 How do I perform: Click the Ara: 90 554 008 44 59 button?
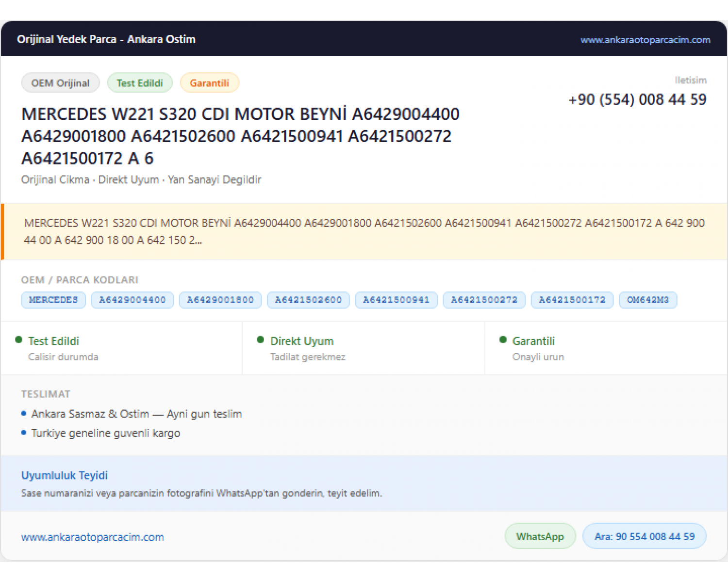coord(645,536)
